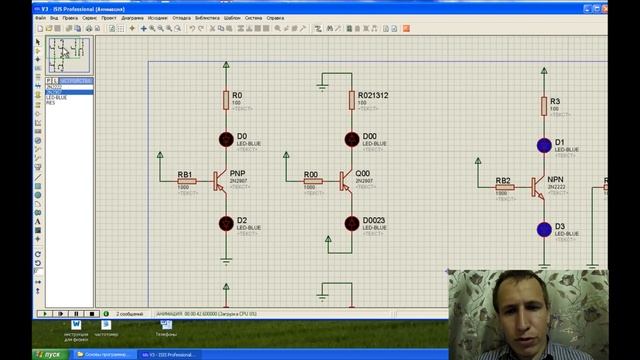Click the orange icon ending the toolbar
This screenshot has width=640, height=360.
click(x=406, y=29)
